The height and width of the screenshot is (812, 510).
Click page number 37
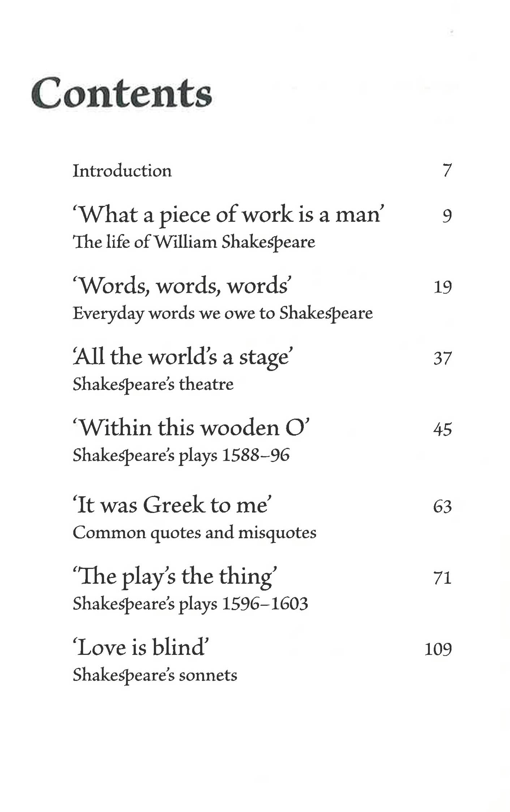[443, 358]
